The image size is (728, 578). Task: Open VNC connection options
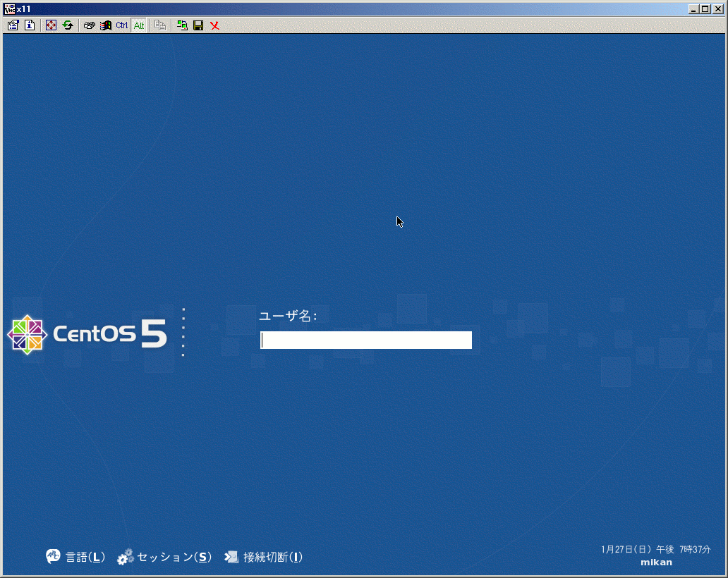[x=13, y=25]
